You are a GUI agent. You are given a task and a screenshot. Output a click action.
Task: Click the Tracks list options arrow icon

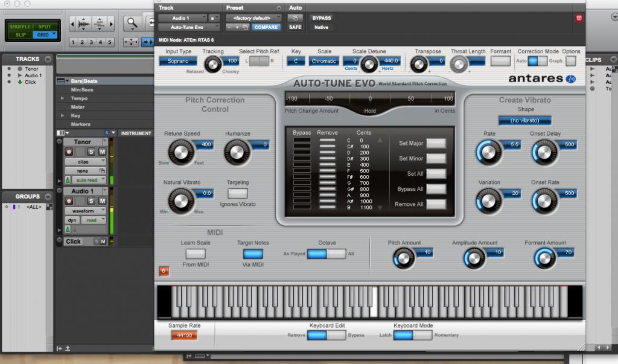[49, 59]
